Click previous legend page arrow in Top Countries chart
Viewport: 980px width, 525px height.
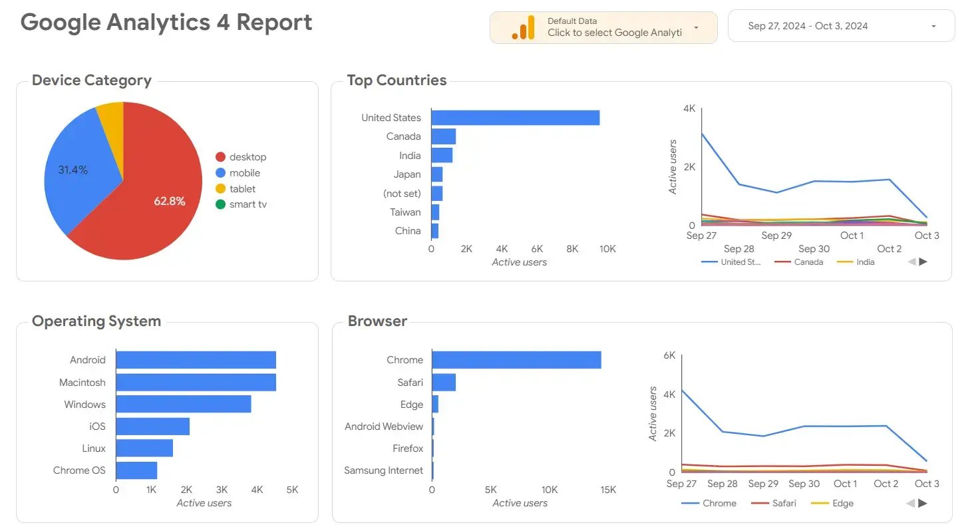[911, 262]
